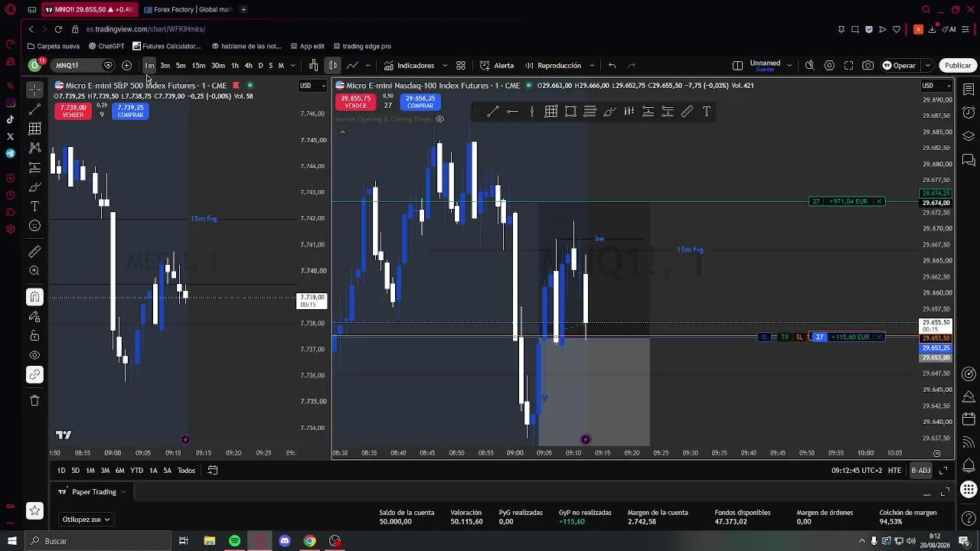
Task: Open quick search magnifier icon
Action: (x=809, y=66)
